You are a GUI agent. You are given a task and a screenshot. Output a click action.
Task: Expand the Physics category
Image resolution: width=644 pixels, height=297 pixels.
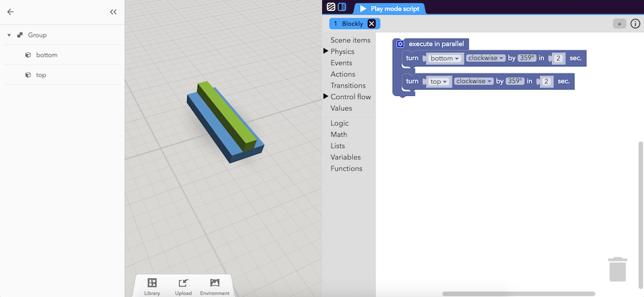coord(326,52)
